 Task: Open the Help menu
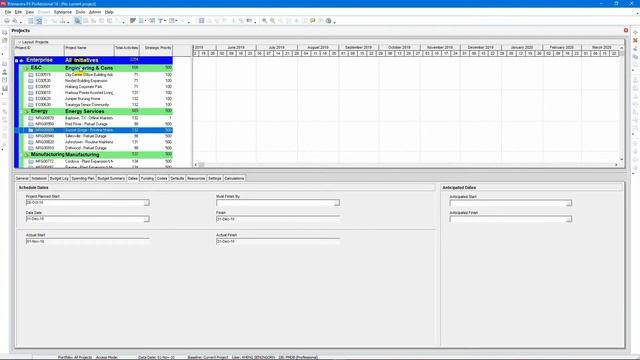click(x=109, y=12)
